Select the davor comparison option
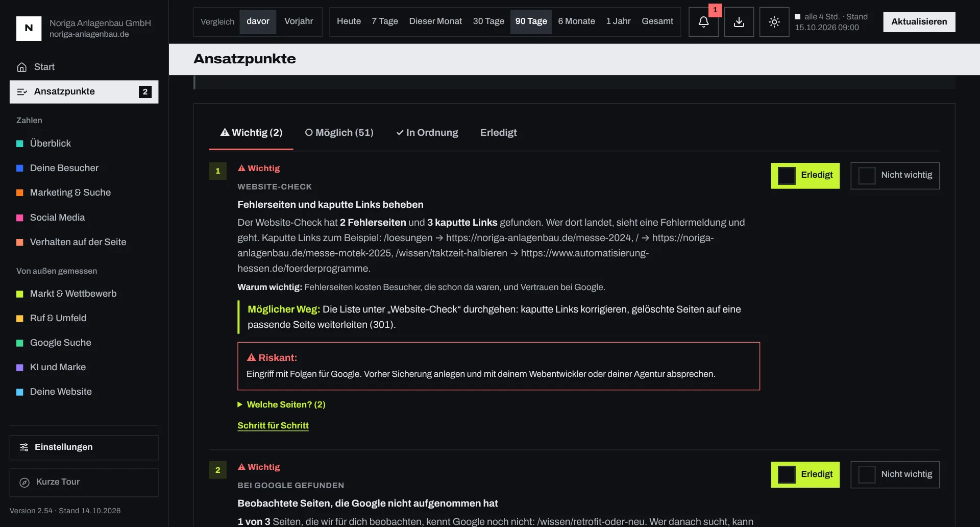Viewport: 980px width, 527px height. click(x=258, y=21)
